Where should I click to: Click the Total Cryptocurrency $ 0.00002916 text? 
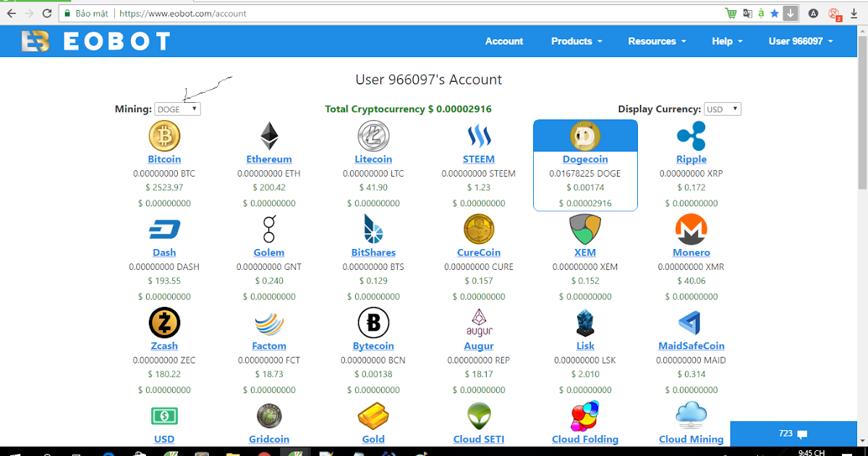[408, 109]
